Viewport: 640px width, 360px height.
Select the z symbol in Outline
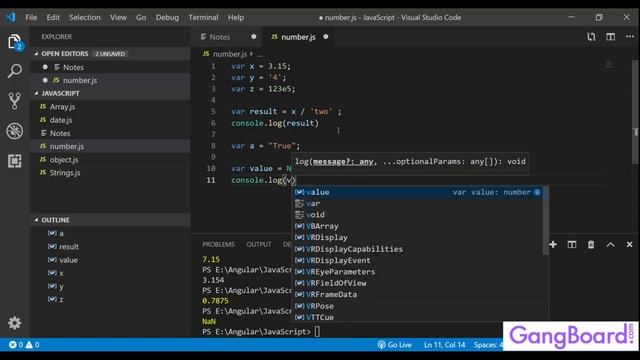pos(110,299)
